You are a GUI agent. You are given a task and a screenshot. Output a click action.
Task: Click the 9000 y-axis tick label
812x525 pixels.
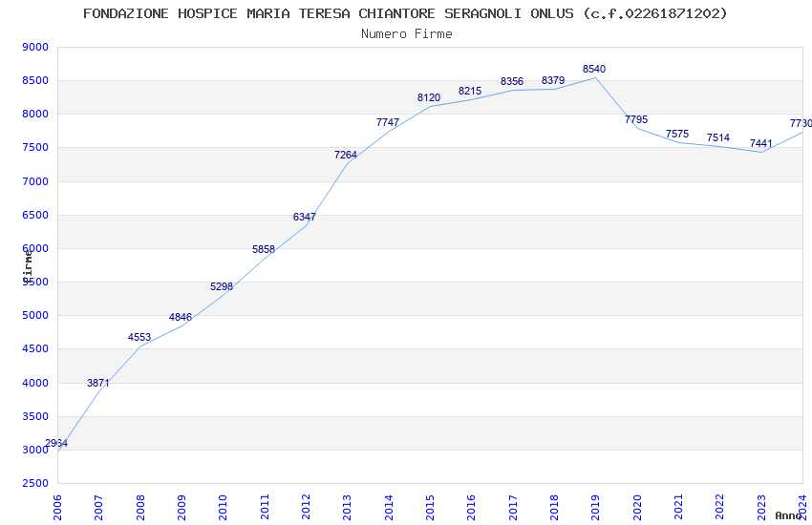pyautogui.click(x=35, y=47)
